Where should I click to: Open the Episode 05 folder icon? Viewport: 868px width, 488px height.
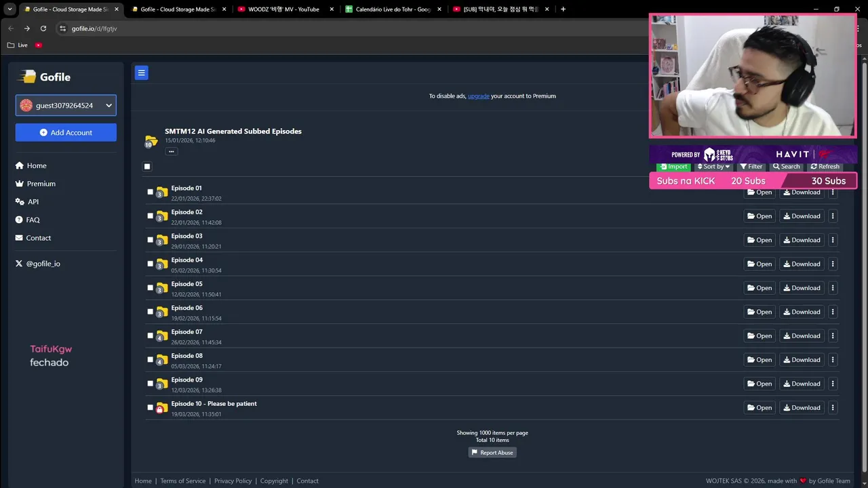coord(162,288)
